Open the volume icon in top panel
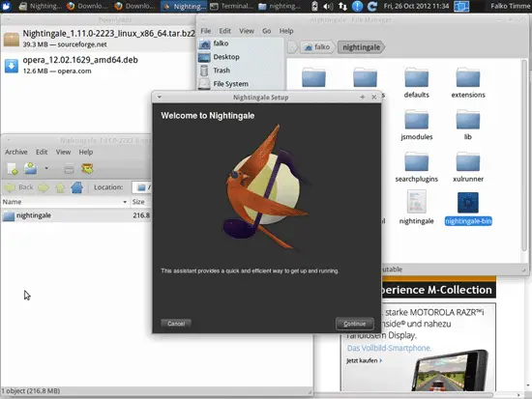Image resolution: width=532 pixels, height=399 pixels. coord(328,6)
